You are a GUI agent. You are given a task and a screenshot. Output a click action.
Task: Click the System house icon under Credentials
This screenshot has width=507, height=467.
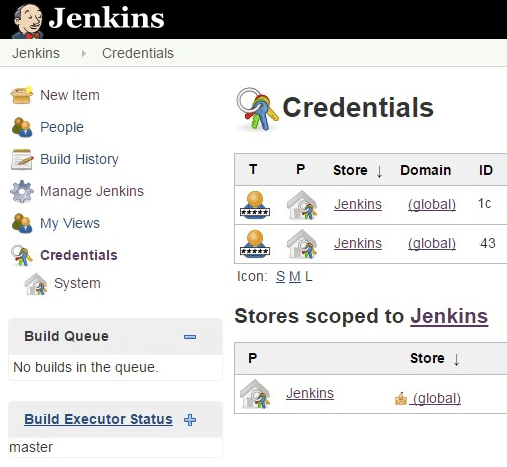pyautogui.click(x=36, y=284)
